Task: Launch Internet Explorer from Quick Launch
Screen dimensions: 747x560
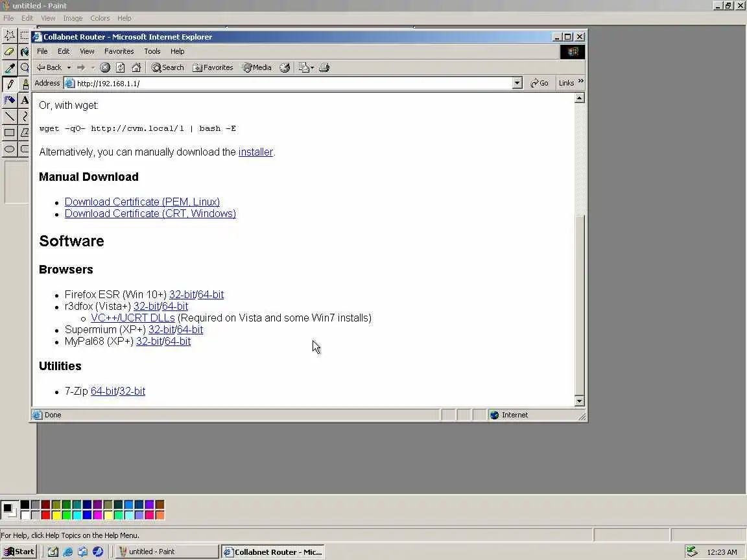Action: pos(68,552)
